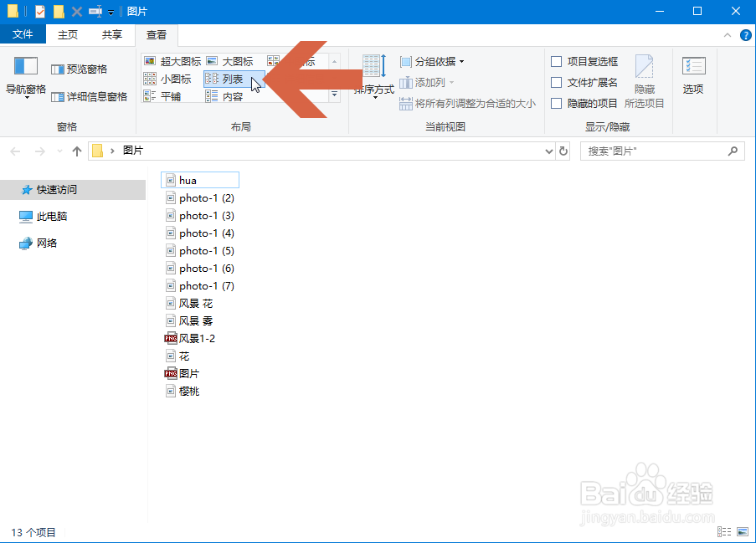Open recent locations dropdown arrow
Viewport: 756px width, 543px height.
coord(59,151)
